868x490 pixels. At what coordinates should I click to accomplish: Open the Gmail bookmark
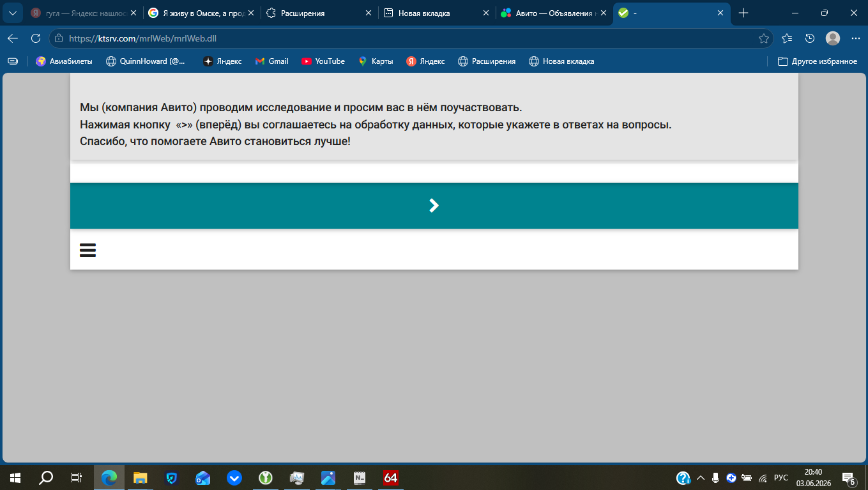point(272,61)
